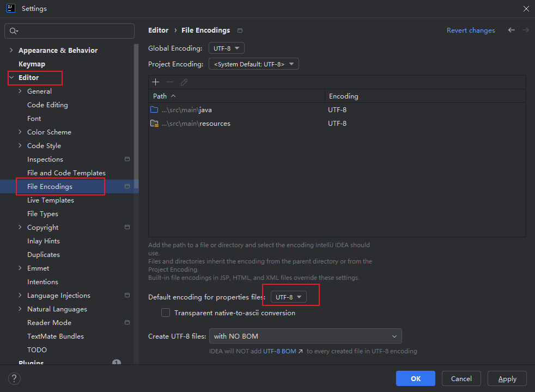
Task: Expand the General node
Action: coord(20,91)
